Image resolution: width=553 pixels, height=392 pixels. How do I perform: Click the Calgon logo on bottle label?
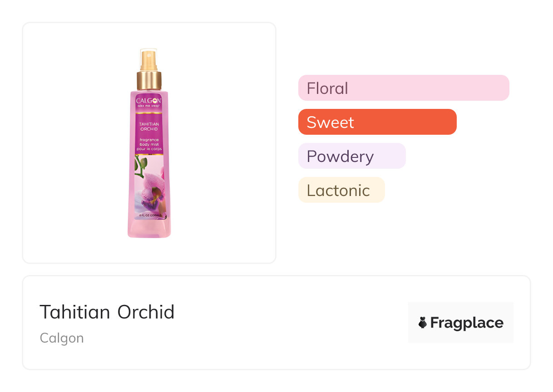[x=148, y=101]
